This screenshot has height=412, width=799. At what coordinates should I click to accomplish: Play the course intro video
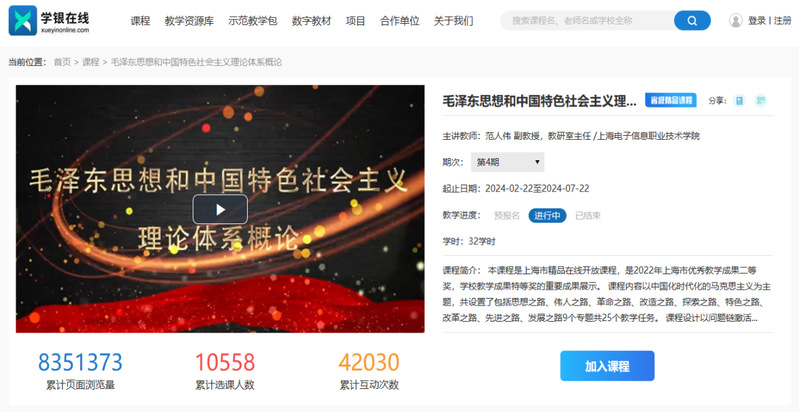pyautogui.click(x=220, y=209)
